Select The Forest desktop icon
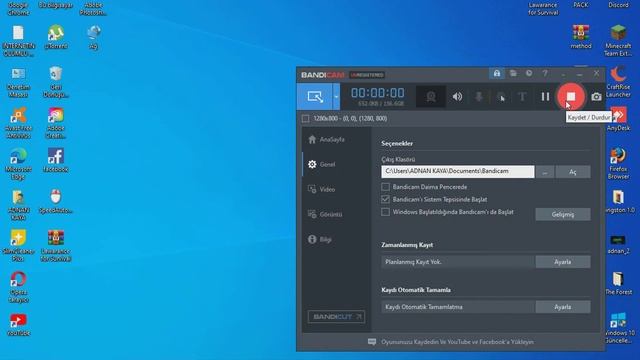Screen dimensions: 640x360 pyautogui.click(x=618, y=283)
